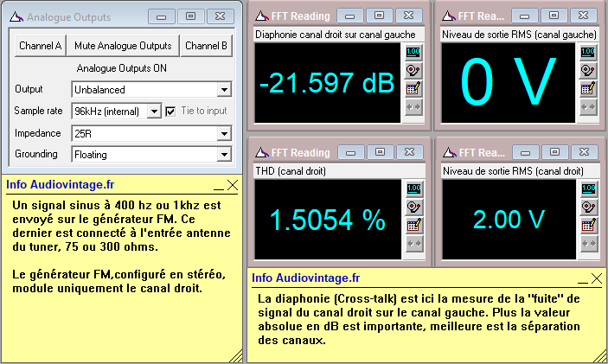Click the double-arrow icon in canal droit RMS reading
The width and height of the screenshot is (608, 364).
(589, 244)
